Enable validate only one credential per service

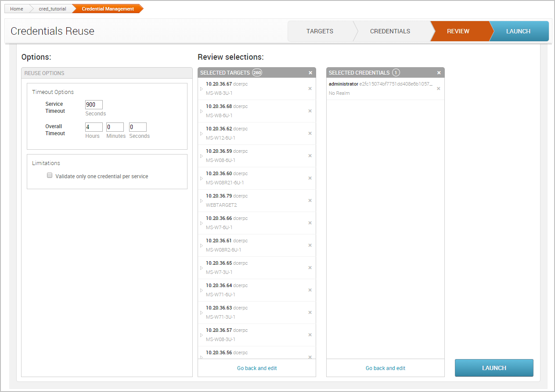[50, 176]
